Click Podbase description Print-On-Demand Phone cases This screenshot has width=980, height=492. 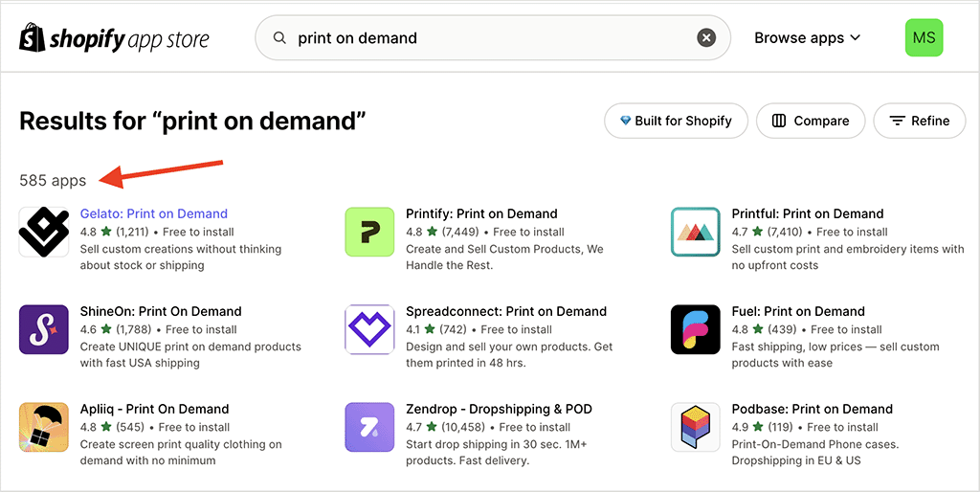click(x=815, y=452)
